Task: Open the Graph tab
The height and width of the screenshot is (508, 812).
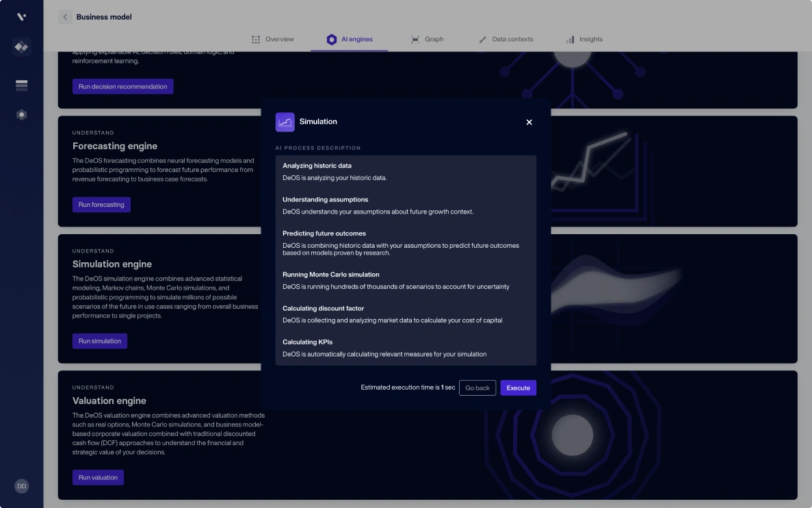Action: click(427, 40)
